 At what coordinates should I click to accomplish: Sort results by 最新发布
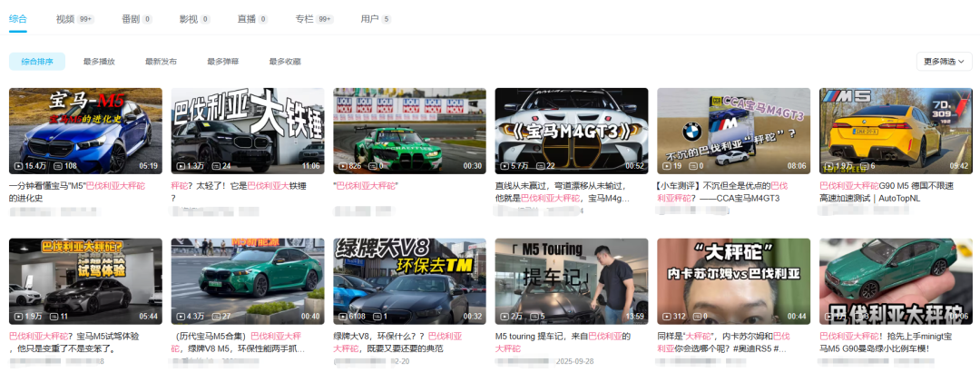tap(161, 62)
